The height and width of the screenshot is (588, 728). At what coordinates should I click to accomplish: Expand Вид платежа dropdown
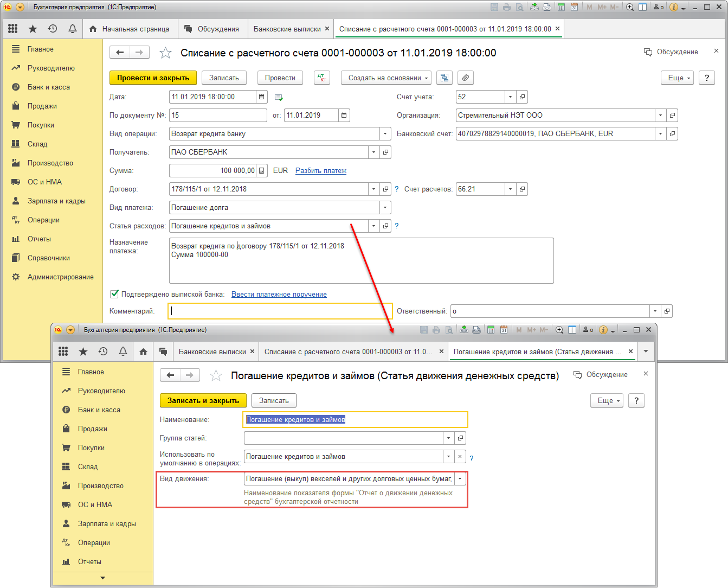[x=385, y=208]
